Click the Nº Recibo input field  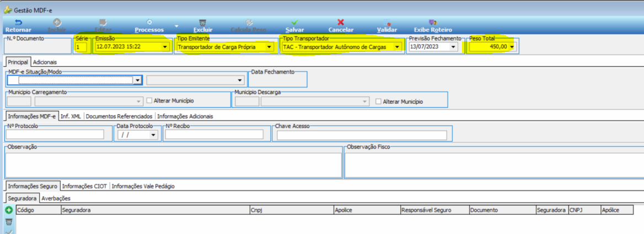pos(214,135)
